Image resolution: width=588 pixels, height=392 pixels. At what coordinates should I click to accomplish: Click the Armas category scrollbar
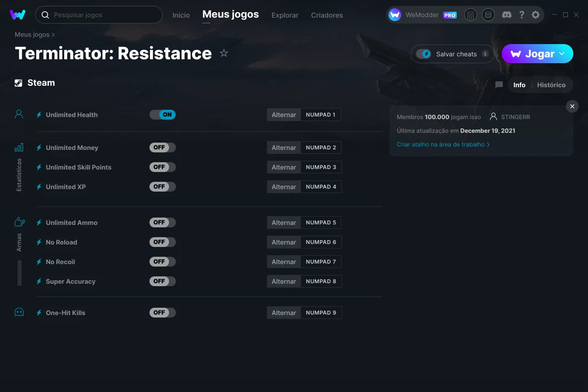[x=20, y=273]
